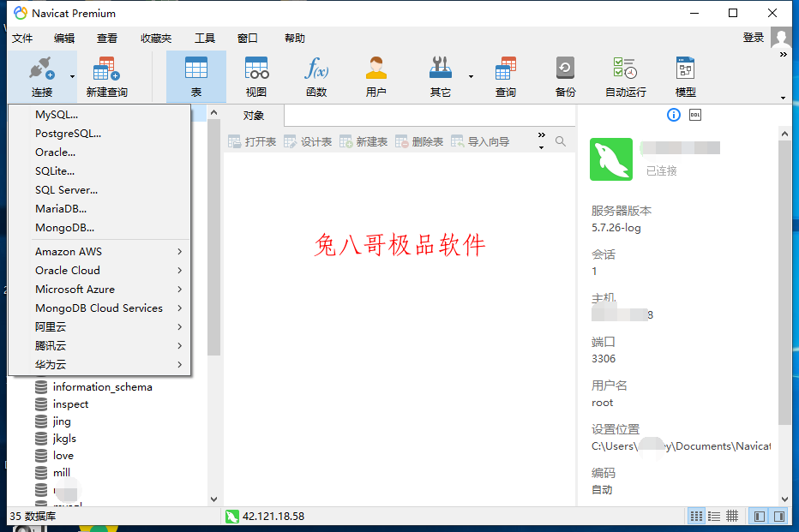Open the User (用户) toolbar icon
This screenshot has height=532, width=799.
(376, 76)
